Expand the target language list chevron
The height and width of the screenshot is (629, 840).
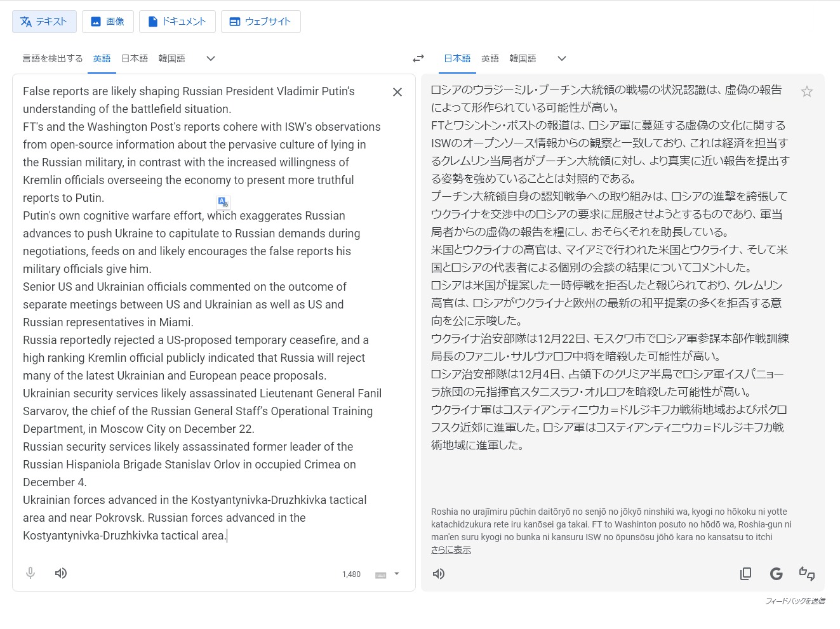pos(561,58)
